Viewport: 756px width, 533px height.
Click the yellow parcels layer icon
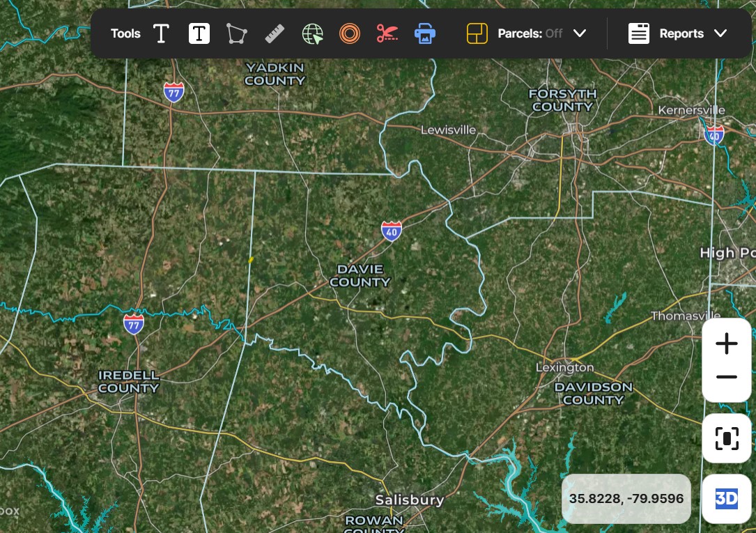point(477,33)
